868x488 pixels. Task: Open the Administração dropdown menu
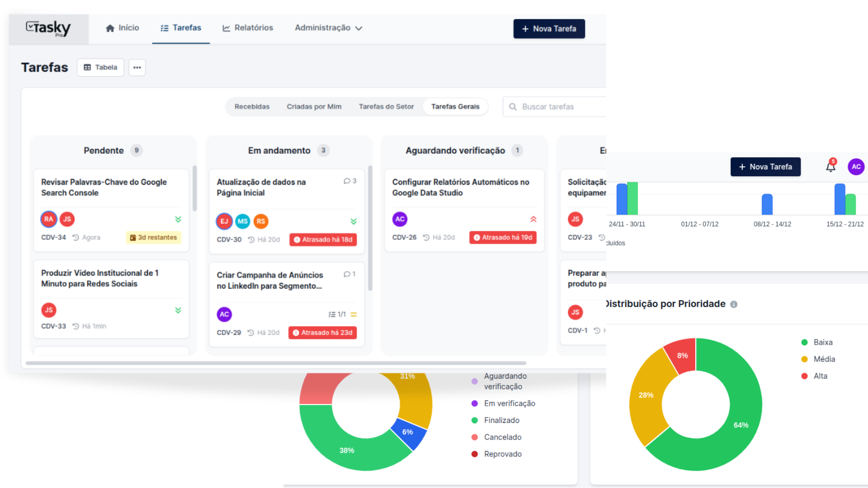click(328, 28)
